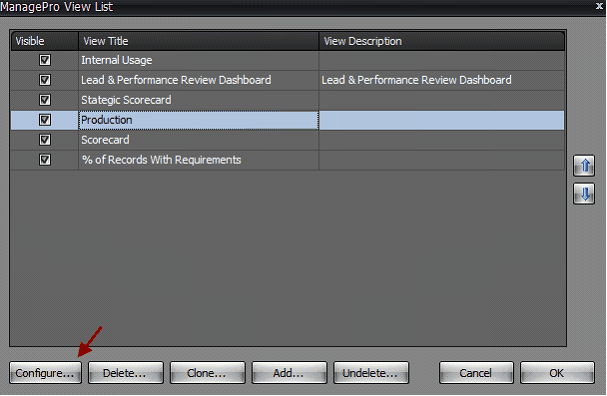Toggle Visible checkbox for Production row

tap(45, 120)
